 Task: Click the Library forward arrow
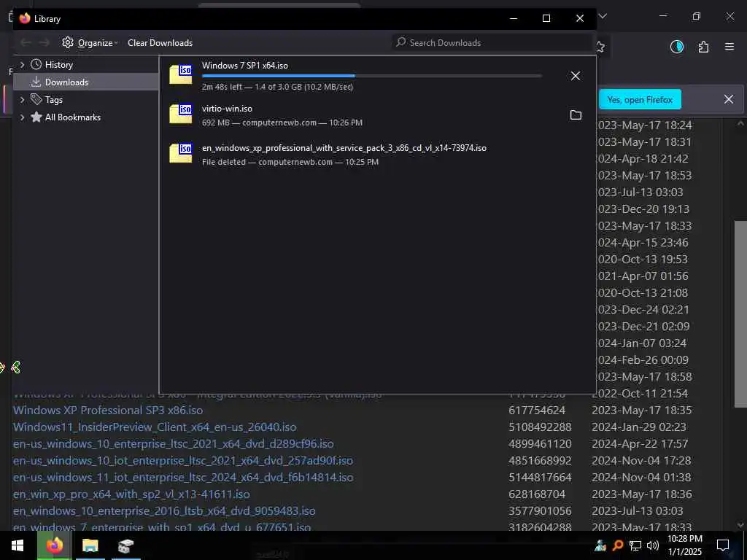(44, 43)
